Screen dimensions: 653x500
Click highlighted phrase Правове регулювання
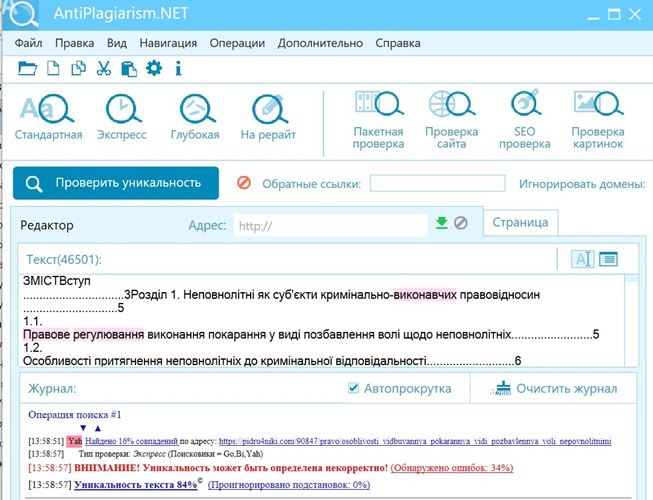83,334
